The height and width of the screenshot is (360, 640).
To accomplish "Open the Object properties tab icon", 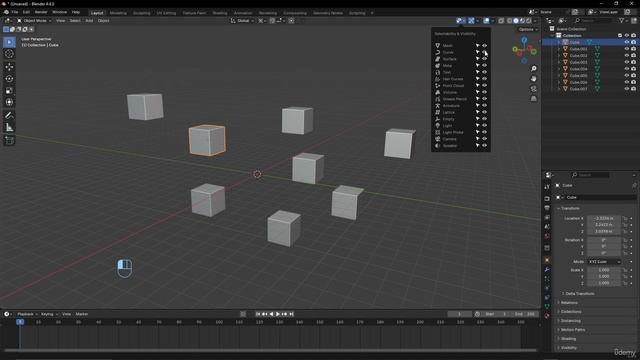I will point(547,260).
